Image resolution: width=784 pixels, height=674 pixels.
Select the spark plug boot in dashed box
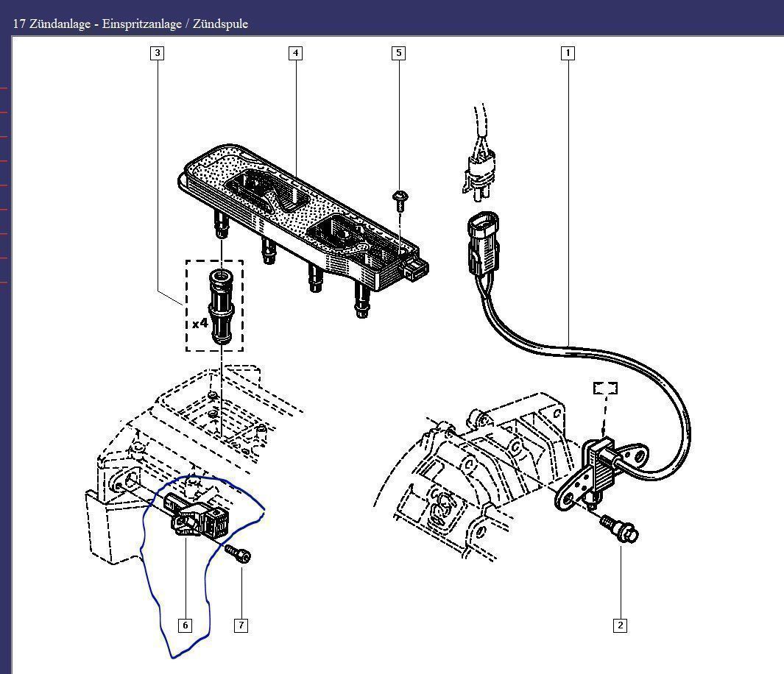point(219,308)
